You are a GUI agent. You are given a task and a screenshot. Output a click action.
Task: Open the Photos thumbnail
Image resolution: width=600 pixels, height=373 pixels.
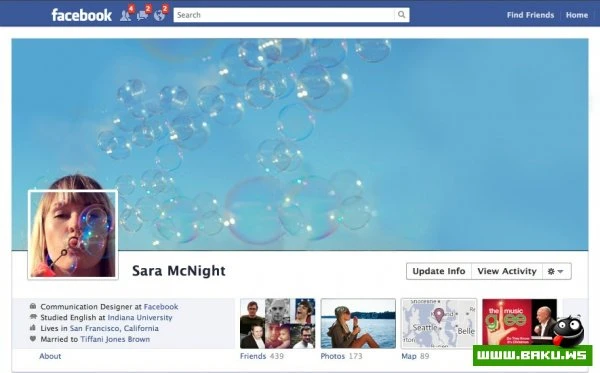(358, 324)
